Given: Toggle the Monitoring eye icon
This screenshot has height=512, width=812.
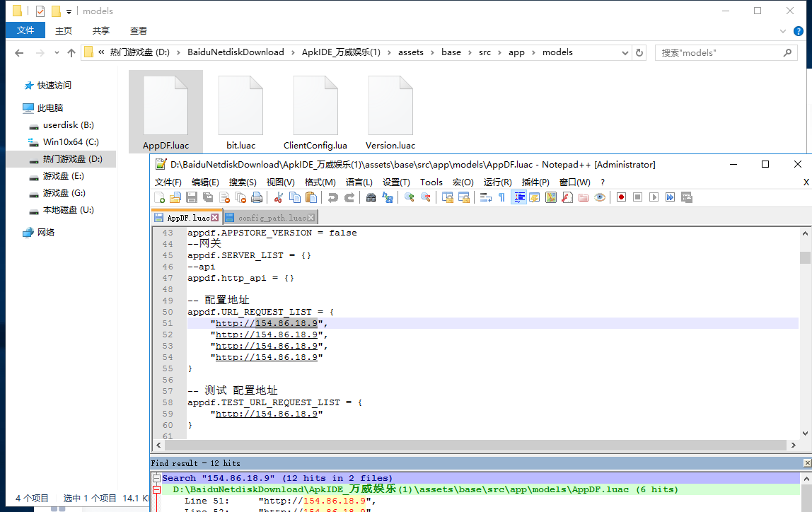Looking at the screenshot, I should (600, 197).
